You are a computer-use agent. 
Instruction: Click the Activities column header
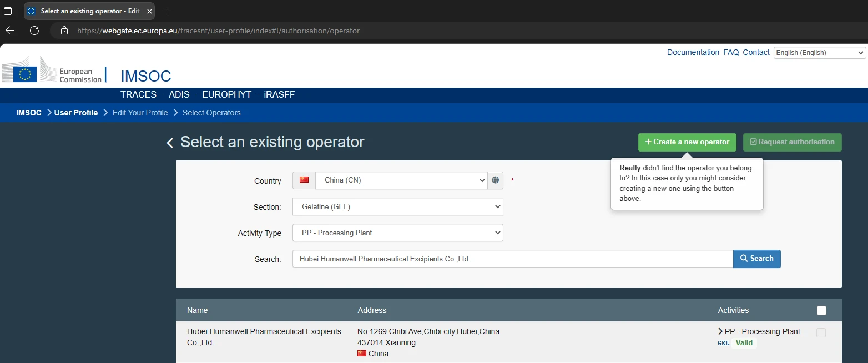(x=733, y=310)
